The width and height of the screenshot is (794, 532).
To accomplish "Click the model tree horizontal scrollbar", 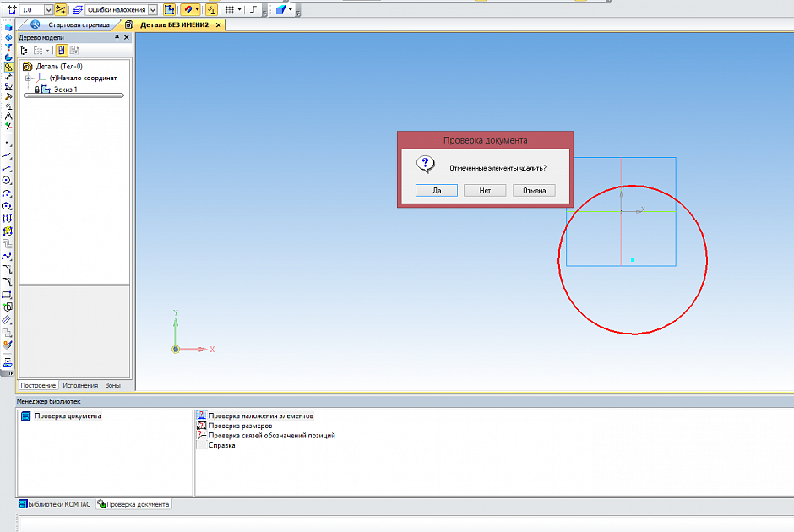I will point(74,95).
